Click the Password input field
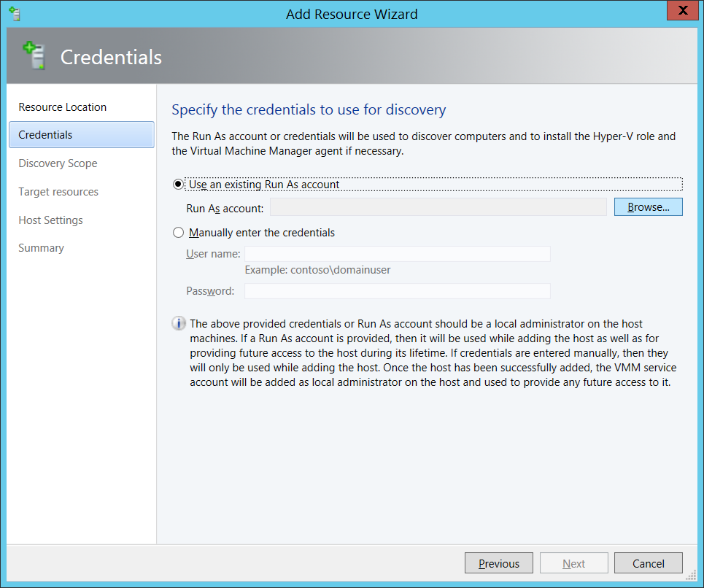Image resolution: width=704 pixels, height=588 pixels. coord(397,290)
